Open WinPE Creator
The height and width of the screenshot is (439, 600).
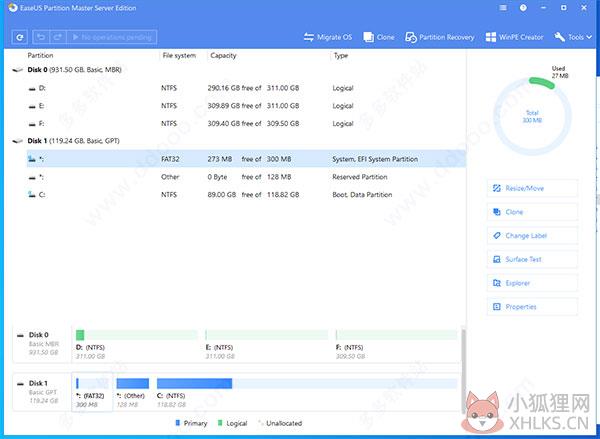point(514,37)
